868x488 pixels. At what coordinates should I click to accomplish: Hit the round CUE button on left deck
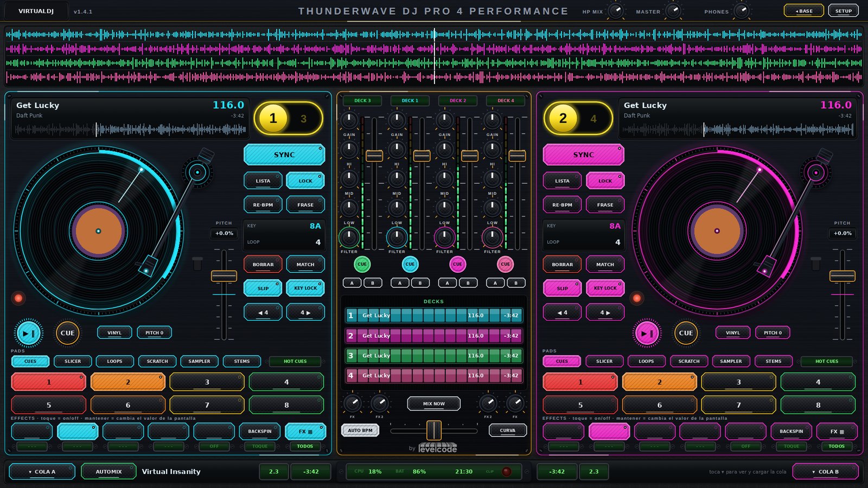click(68, 333)
